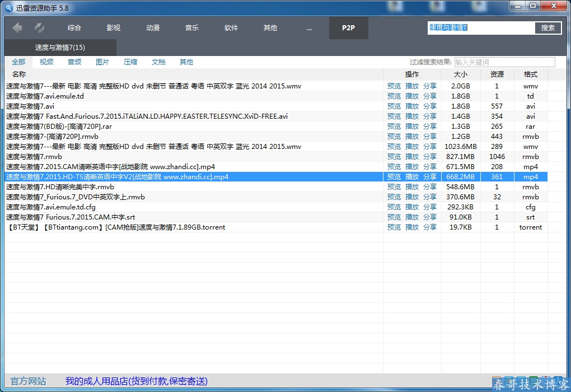Minimize the 迅雷资源助手 window

coord(517,6)
